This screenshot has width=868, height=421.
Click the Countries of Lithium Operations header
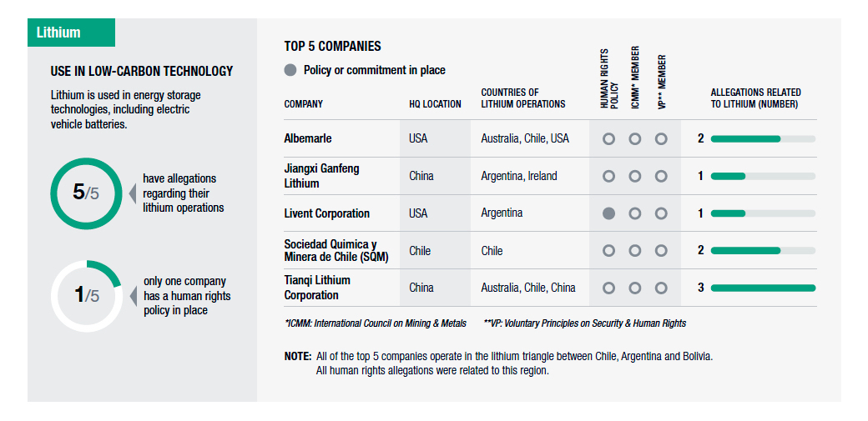coord(523,98)
